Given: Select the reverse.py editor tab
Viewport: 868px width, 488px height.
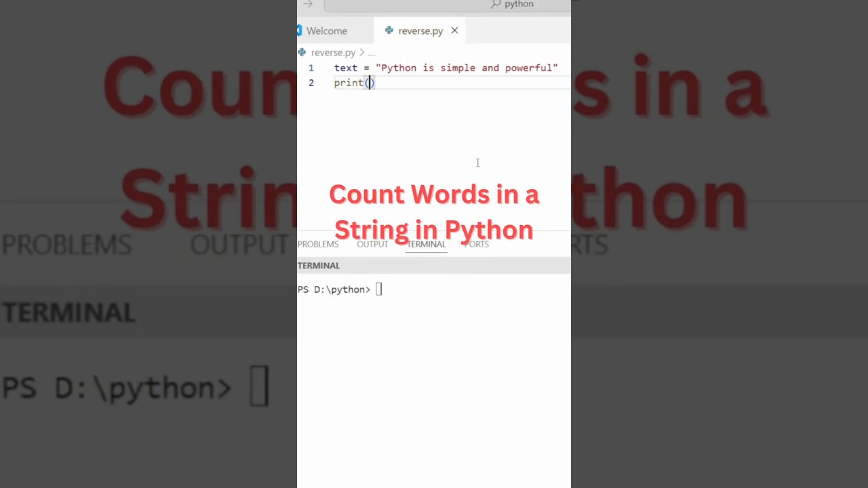Looking at the screenshot, I should tap(420, 30).
